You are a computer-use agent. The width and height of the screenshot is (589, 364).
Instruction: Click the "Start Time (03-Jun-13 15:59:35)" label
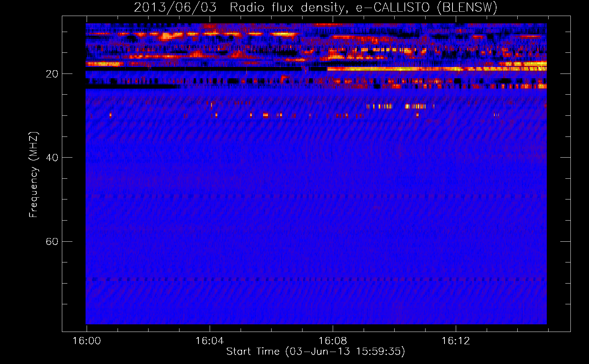pos(316,352)
